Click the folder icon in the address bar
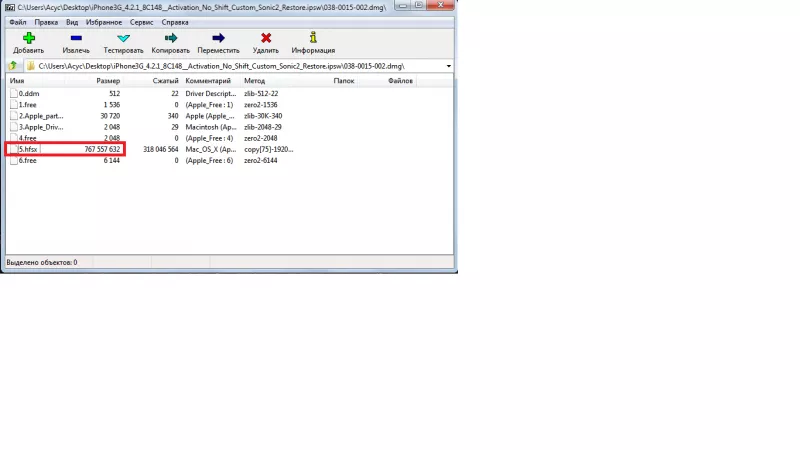The image size is (800, 450). pyautogui.click(x=31, y=66)
